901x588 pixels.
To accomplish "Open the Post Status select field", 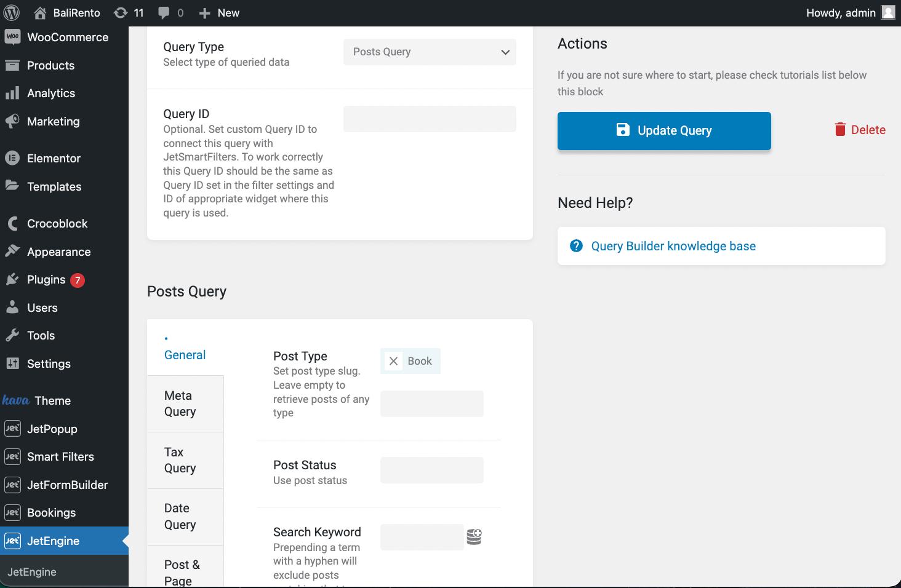I will tap(432, 470).
